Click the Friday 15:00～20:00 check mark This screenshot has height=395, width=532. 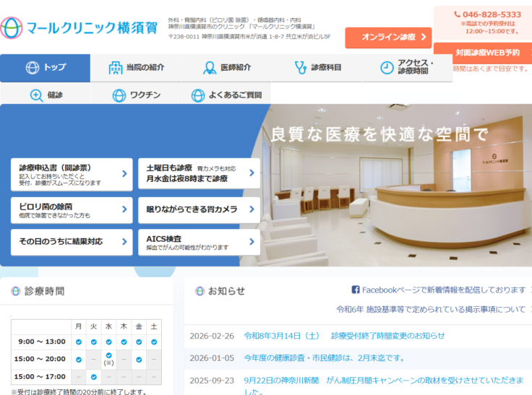(139, 360)
